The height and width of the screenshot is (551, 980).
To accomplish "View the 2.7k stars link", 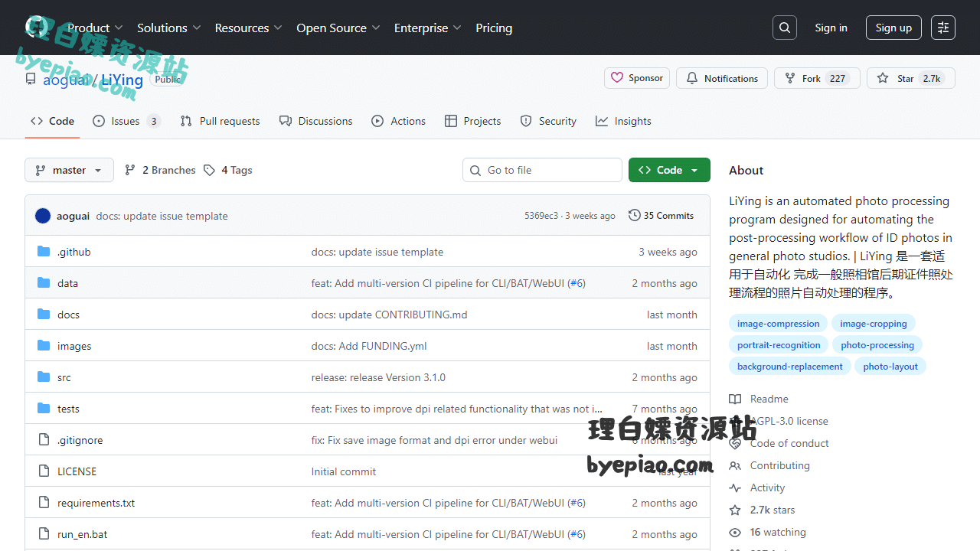I will tap(763, 510).
